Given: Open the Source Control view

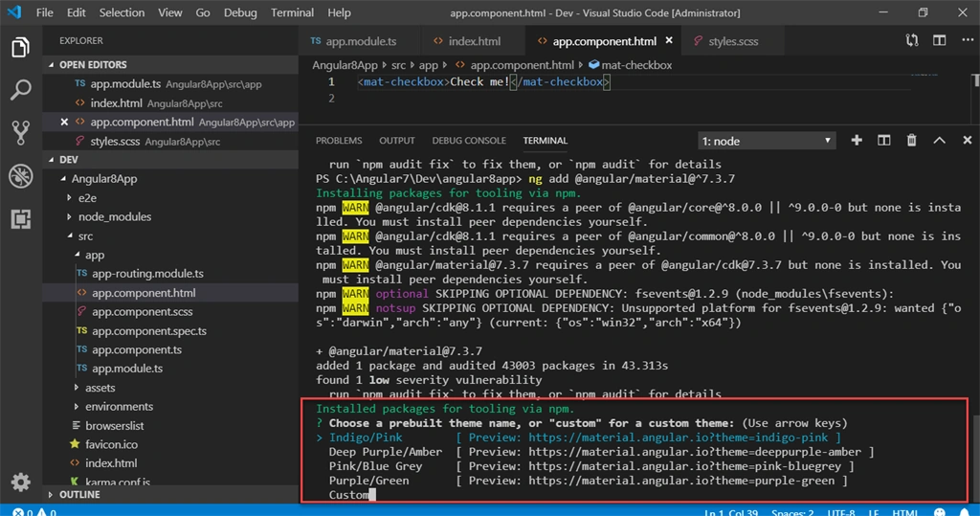Looking at the screenshot, I should click(21, 133).
